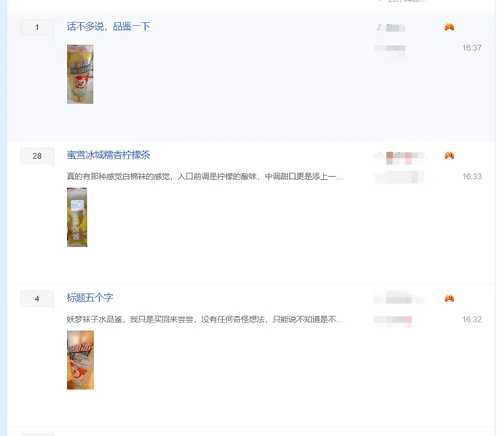Open the thread titled 标题五个字
Viewport: 504px width, 436px height.
(x=90, y=298)
